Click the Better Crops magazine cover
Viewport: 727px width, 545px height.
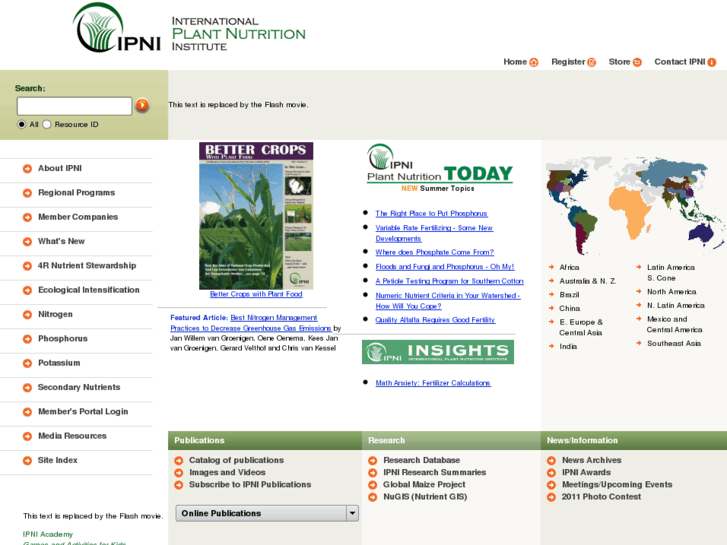point(256,216)
